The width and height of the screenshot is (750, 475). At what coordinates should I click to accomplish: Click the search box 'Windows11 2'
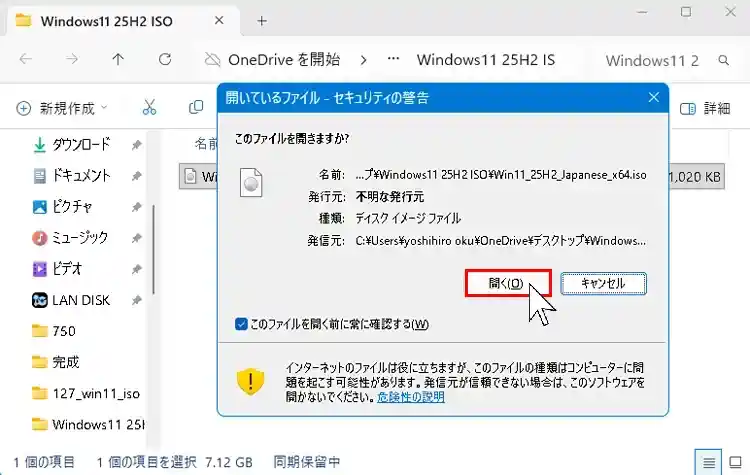(x=652, y=61)
